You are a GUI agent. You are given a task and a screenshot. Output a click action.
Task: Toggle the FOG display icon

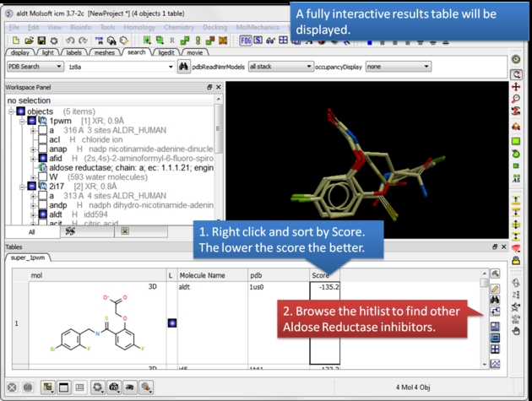245,40
